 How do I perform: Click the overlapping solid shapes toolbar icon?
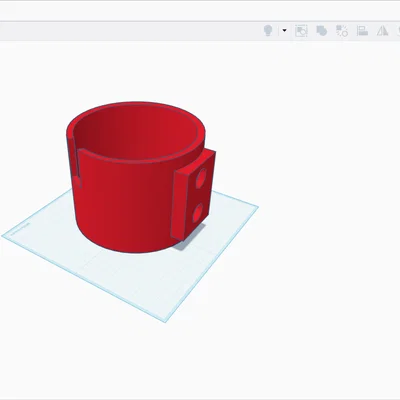point(321,31)
